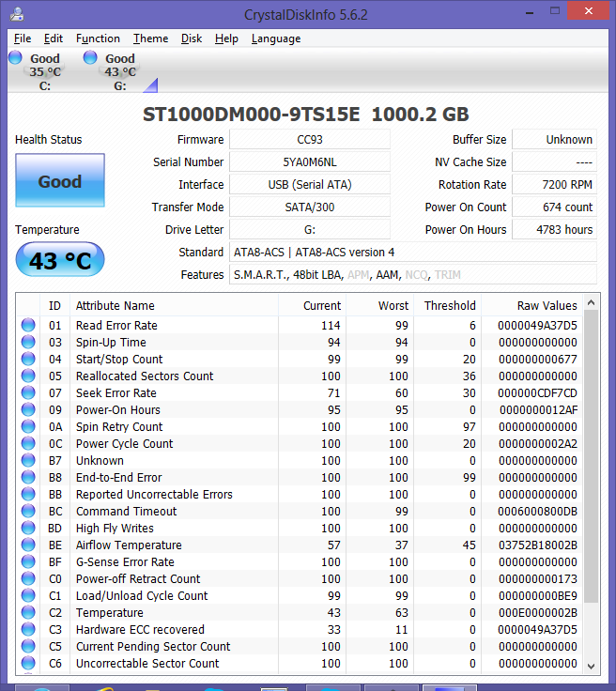Screen dimensions: 616x691
Task: Click the blue status orb for drive G:
Action: coord(90,57)
